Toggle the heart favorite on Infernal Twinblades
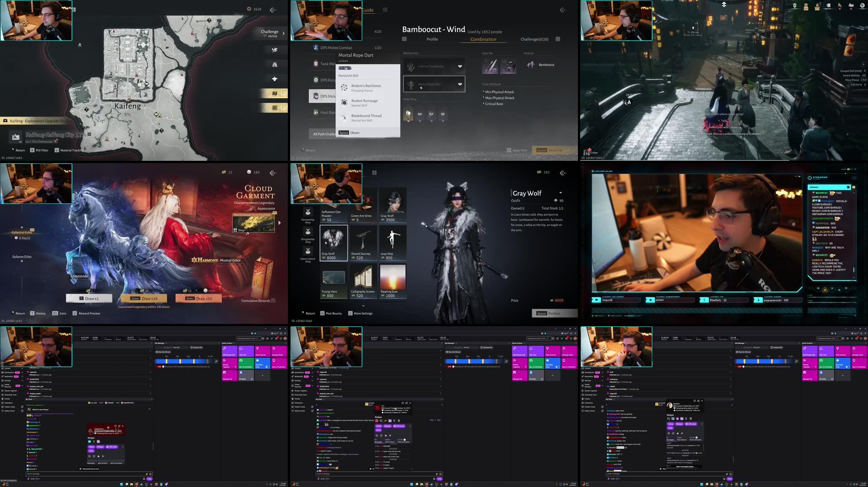 click(461, 66)
